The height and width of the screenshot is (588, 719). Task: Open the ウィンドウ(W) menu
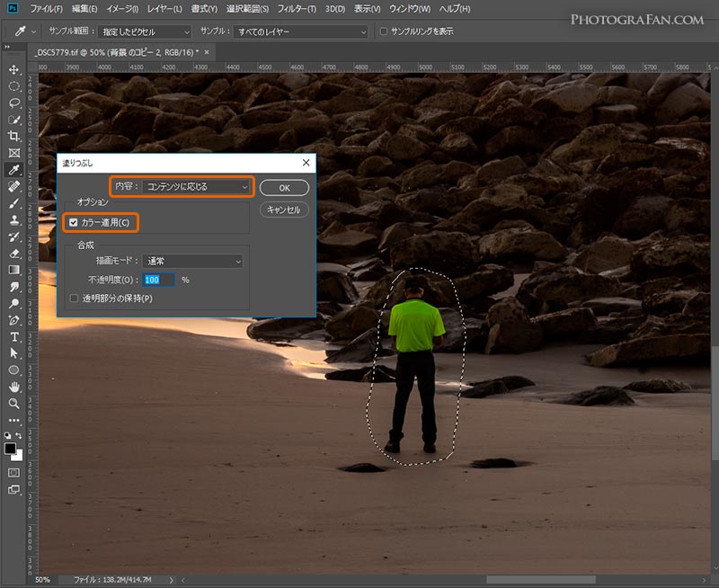[x=410, y=9]
